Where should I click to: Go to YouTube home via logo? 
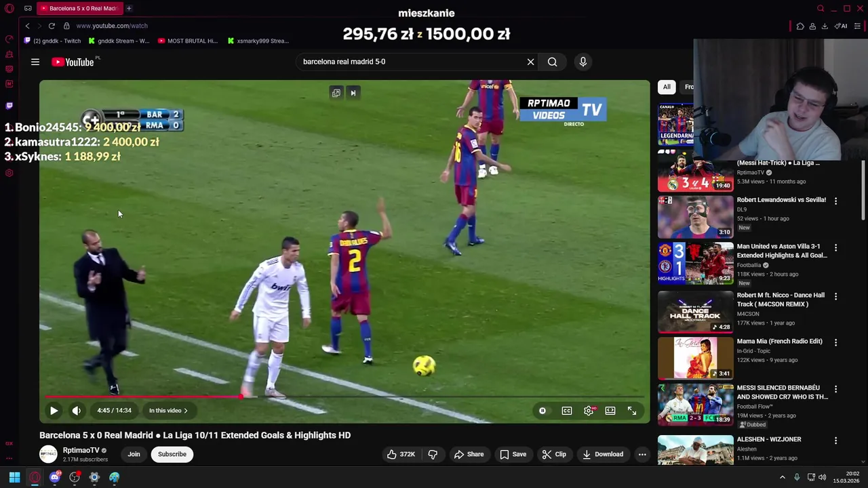(x=73, y=62)
